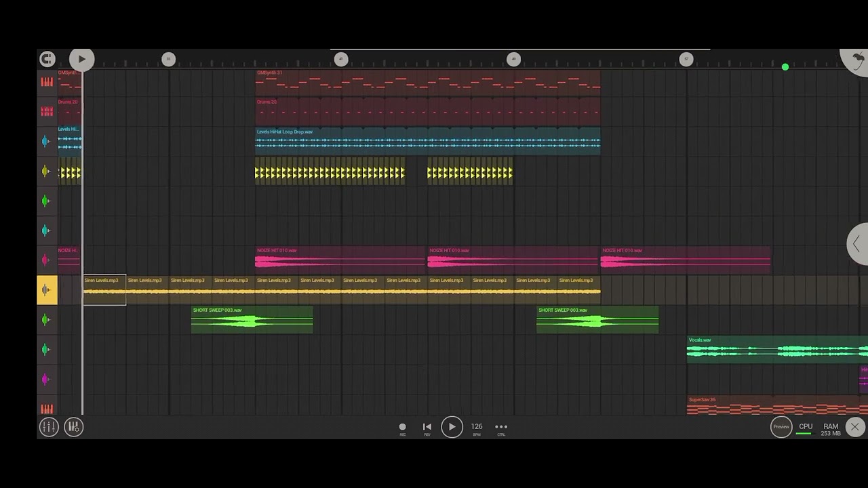Screen dimensions: 868x488
Task: Select the Levels HiHat Loop track icon
Action: point(47,142)
